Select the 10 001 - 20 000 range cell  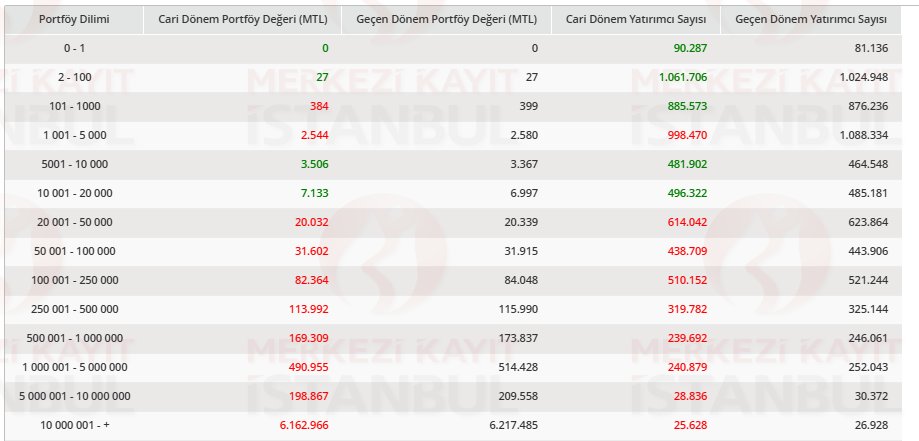pos(74,193)
